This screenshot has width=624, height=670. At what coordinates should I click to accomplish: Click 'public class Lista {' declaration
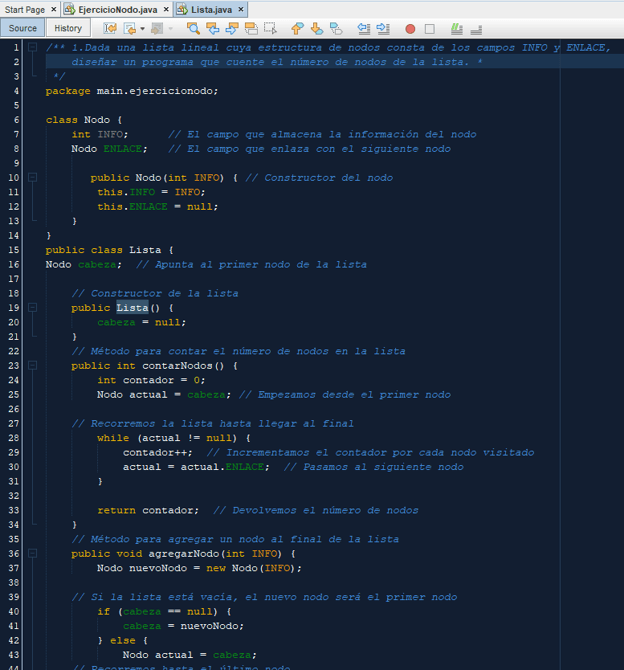(x=109, y=250)
